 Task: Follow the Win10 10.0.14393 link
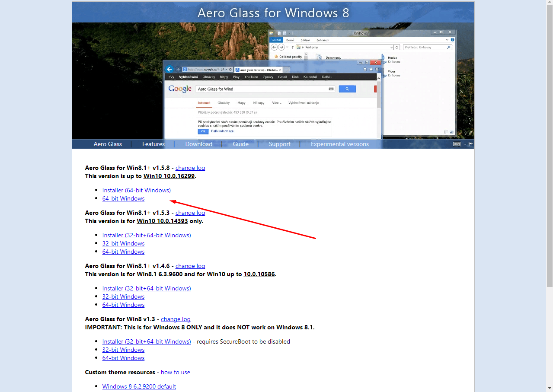point(162,221)
